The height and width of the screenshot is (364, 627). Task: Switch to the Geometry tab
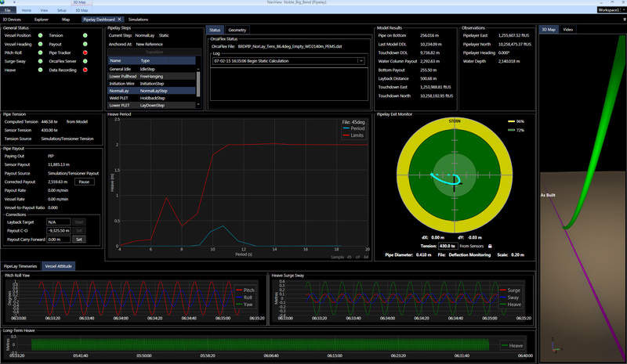(x=237, y=29)
